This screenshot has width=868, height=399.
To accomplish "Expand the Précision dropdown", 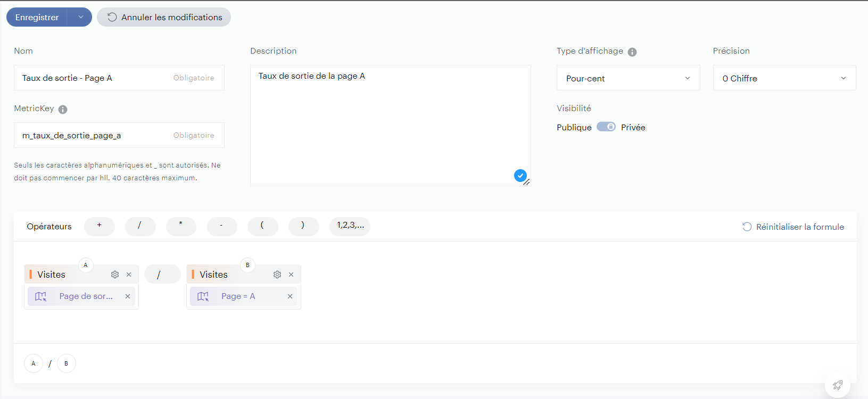I will 784,78.
